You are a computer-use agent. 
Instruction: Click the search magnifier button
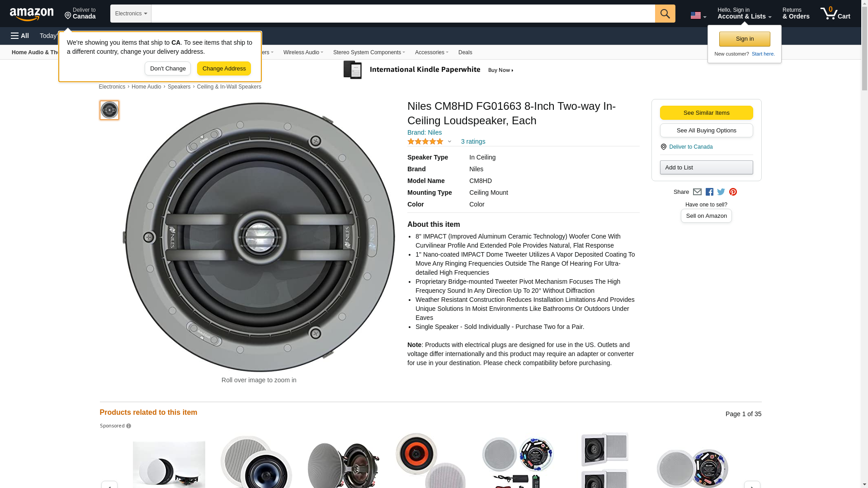(665, 14)
